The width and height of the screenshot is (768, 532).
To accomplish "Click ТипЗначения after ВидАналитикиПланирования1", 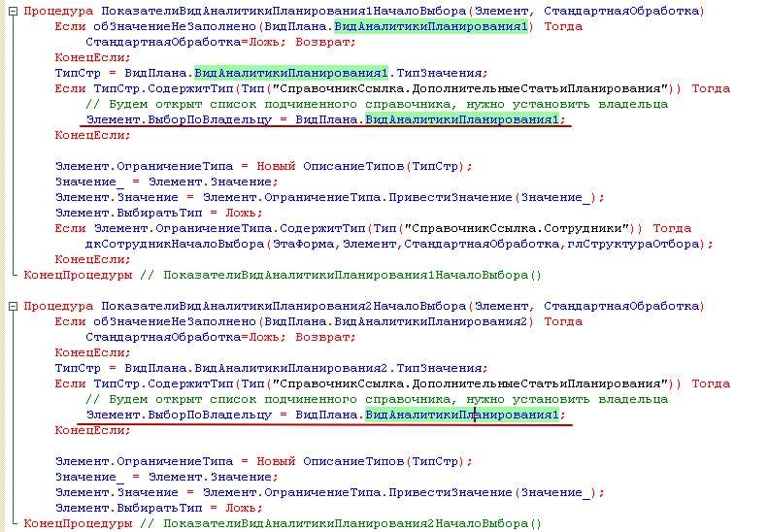I will click(x=439, y=73).
